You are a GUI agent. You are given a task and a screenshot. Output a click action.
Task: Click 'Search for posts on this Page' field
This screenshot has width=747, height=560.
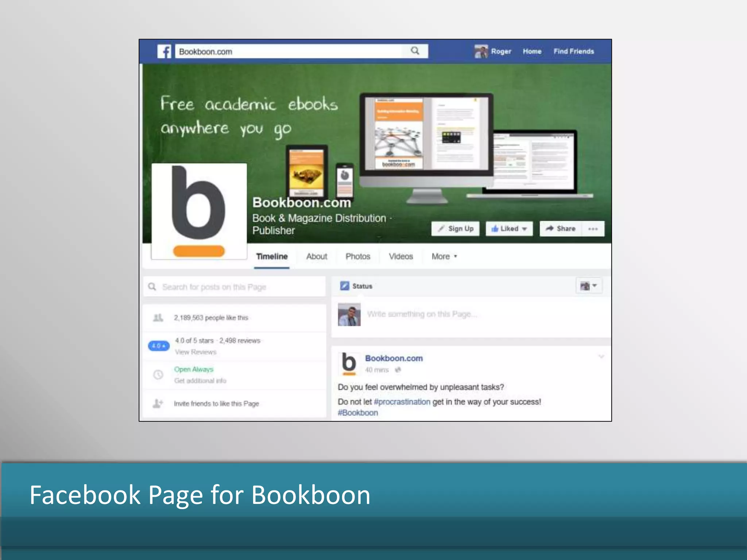coord(235,287)
